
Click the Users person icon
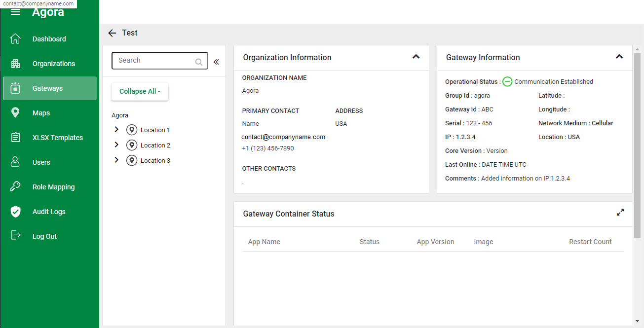[x=15, y=162]
